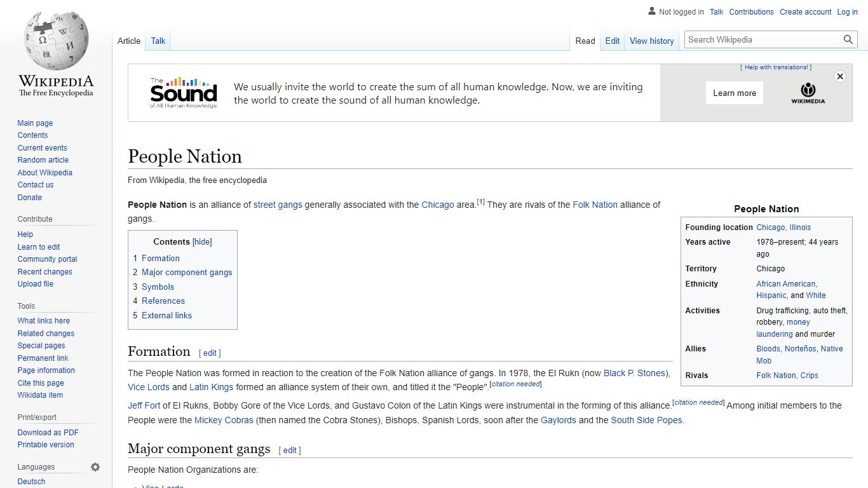Open What links here tool
Viewport: 868px width, 488px height.
43,321
